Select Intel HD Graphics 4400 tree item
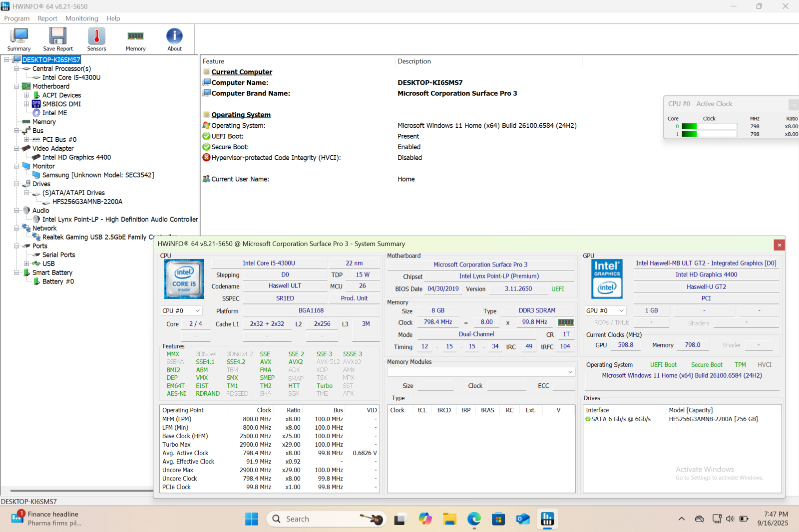This screenshot has width=799, height=532. click(76, 157)
